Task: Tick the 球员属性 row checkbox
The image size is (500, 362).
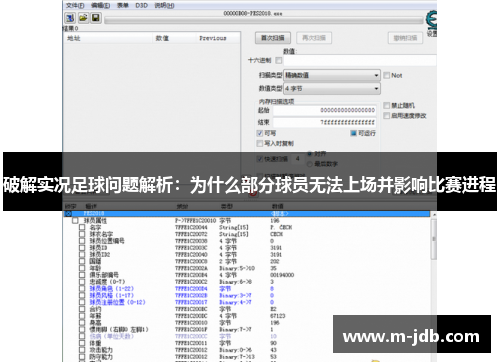Action: (75, 221)
